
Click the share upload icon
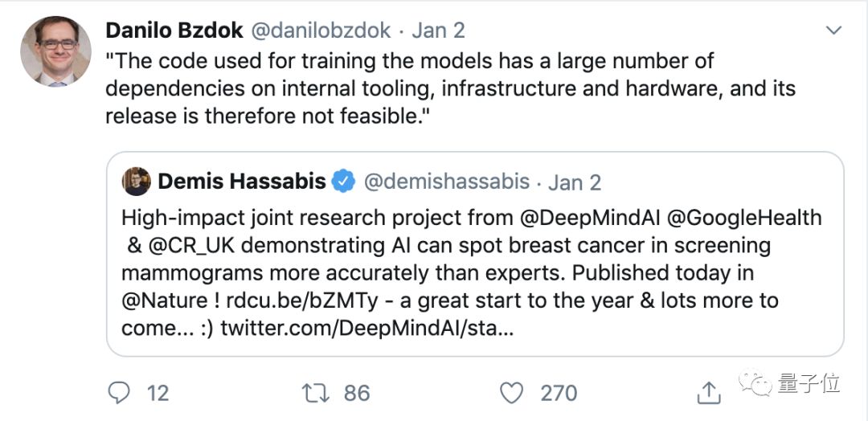tap(708, 392)
